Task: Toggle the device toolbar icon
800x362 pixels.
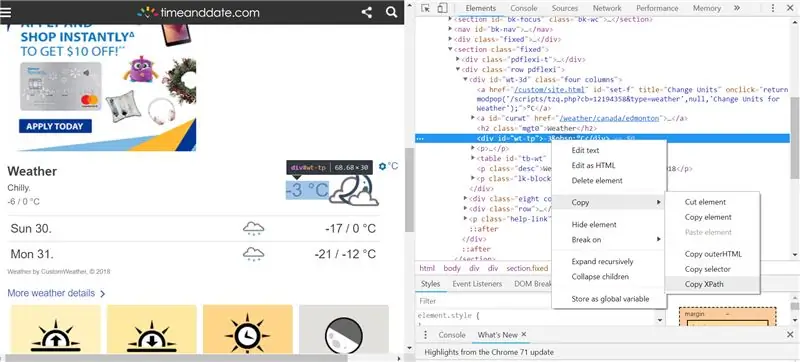Action: (x=442, y=8)
